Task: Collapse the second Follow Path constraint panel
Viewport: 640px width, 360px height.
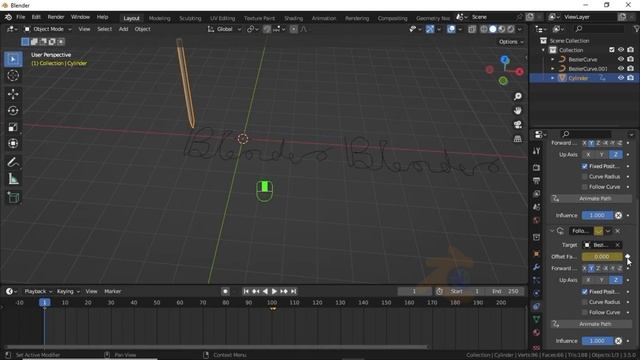Action: [552, 231]
